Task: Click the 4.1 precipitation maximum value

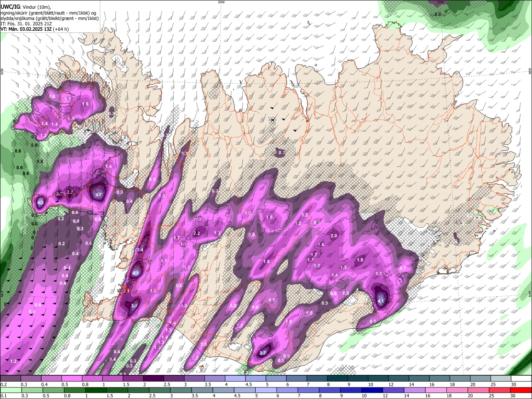Action: (x=381, y=301)
